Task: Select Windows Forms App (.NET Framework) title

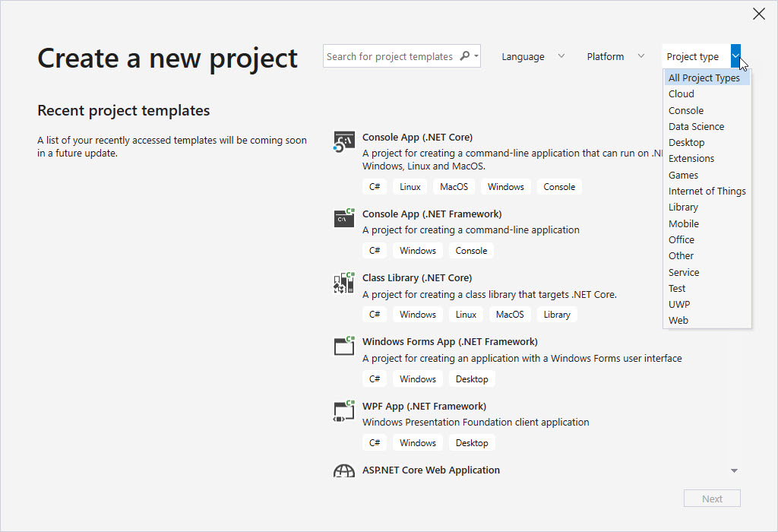Action: coord(450,341)
